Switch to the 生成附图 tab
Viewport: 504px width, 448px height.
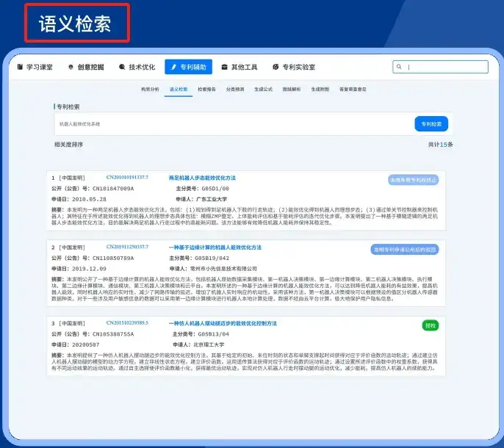tap(320, 89)
